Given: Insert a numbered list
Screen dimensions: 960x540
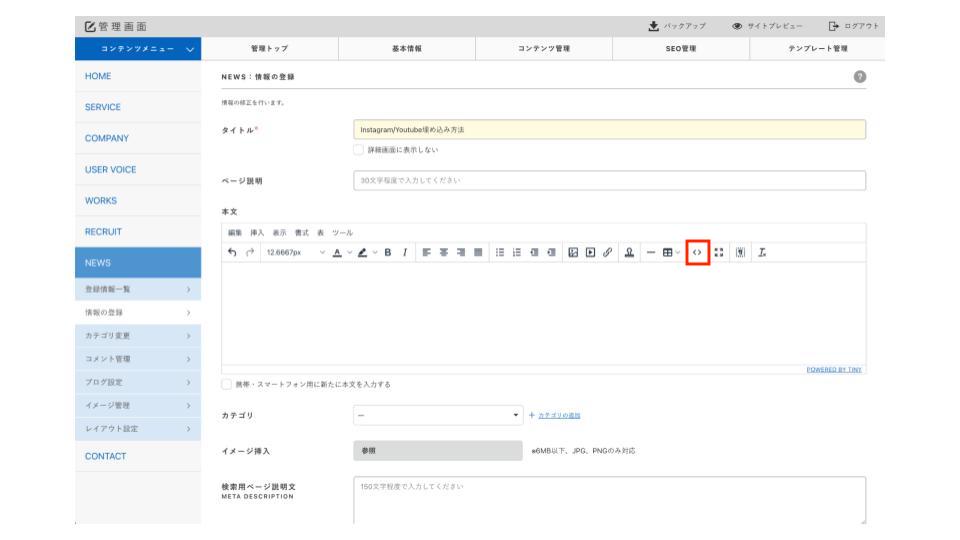Looking at the screenshot, I should coord(517,252).
